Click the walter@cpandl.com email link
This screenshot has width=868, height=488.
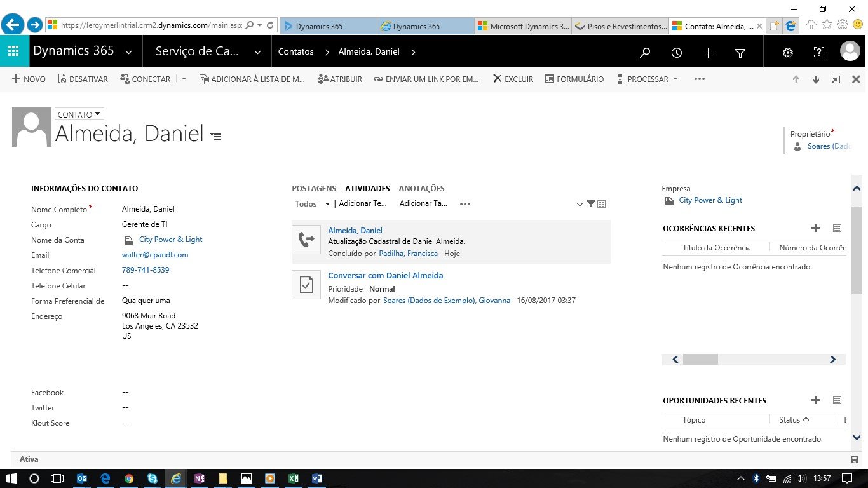tap(155, 255)
